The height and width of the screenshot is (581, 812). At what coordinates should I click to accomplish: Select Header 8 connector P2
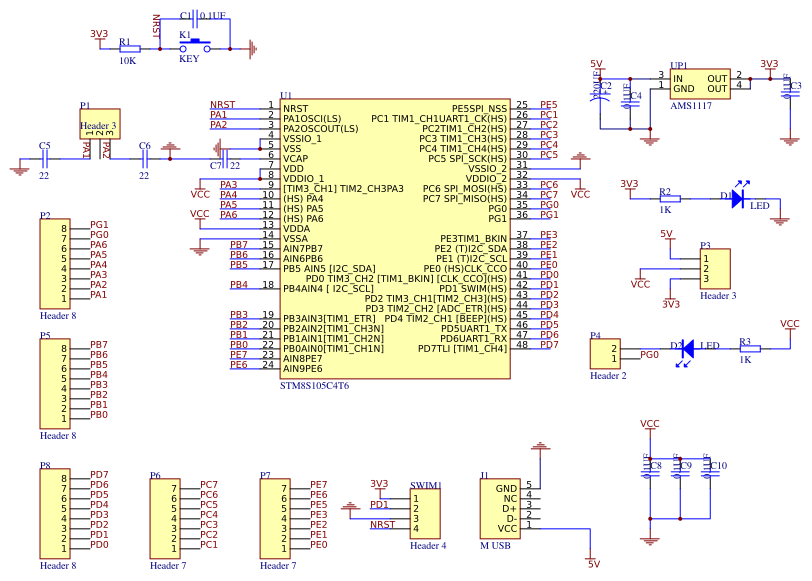pos(55,265)
